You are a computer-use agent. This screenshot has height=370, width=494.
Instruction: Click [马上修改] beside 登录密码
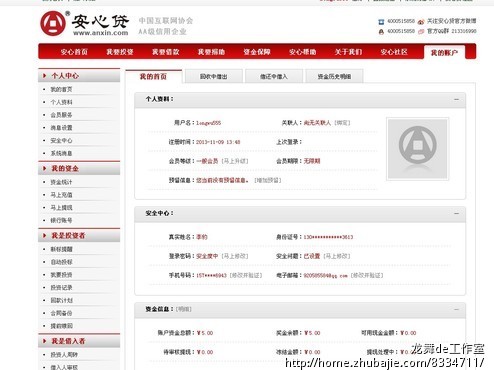click(x=235, y=256)
